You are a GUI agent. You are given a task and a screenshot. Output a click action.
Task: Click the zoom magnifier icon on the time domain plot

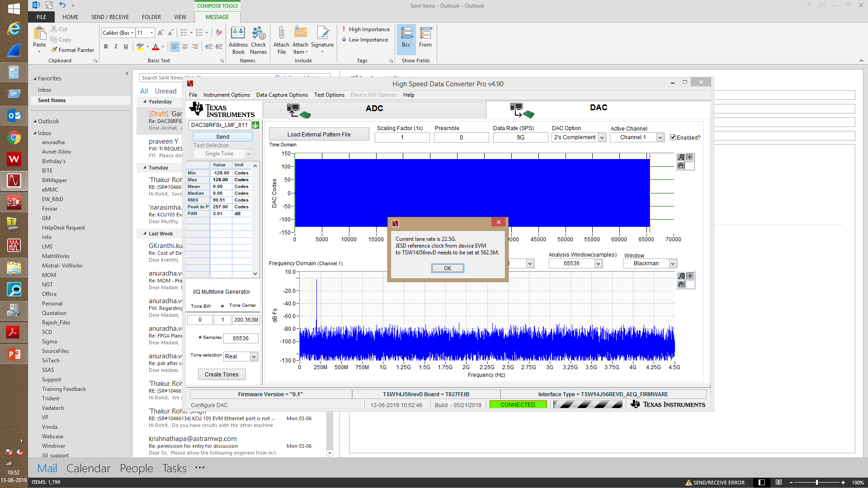point(681,157)
